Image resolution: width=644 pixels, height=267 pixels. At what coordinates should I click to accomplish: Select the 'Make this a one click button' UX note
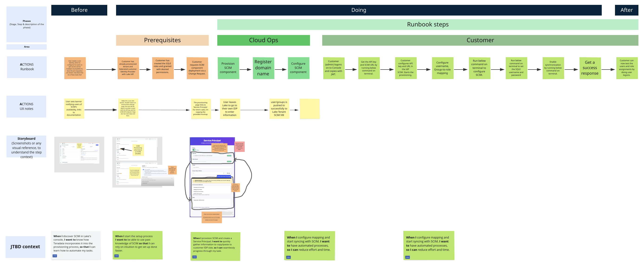[128, 108]
